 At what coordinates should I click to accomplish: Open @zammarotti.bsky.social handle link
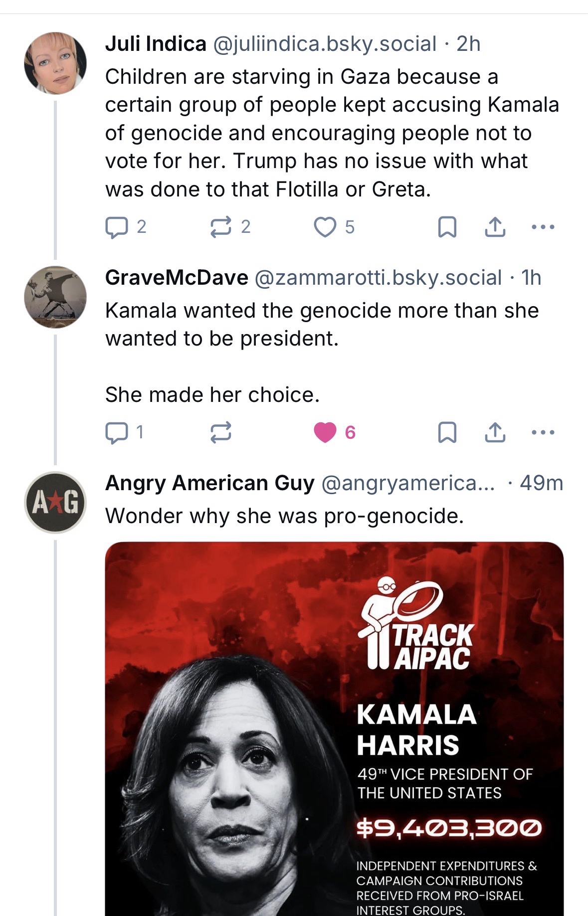pos(378,278)
